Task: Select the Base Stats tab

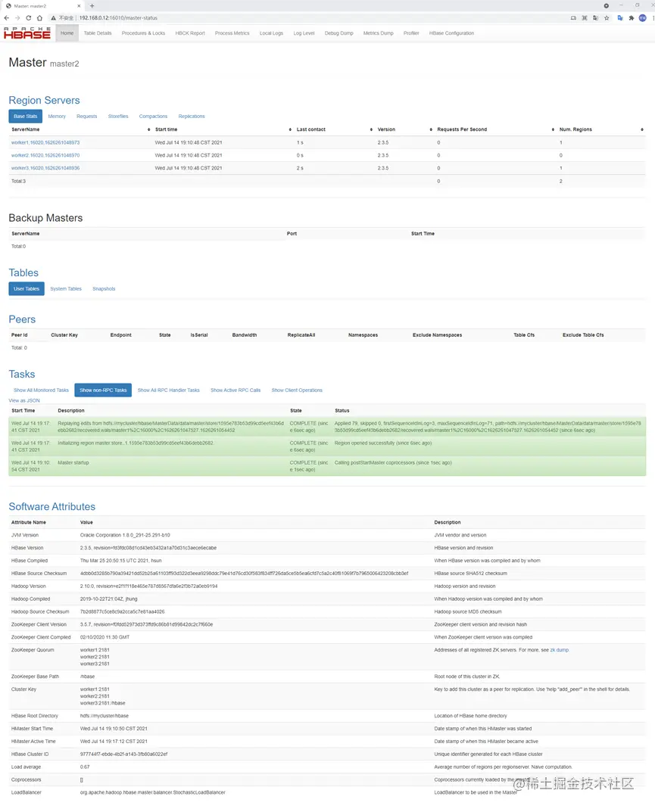Action: tap(26, 116)
